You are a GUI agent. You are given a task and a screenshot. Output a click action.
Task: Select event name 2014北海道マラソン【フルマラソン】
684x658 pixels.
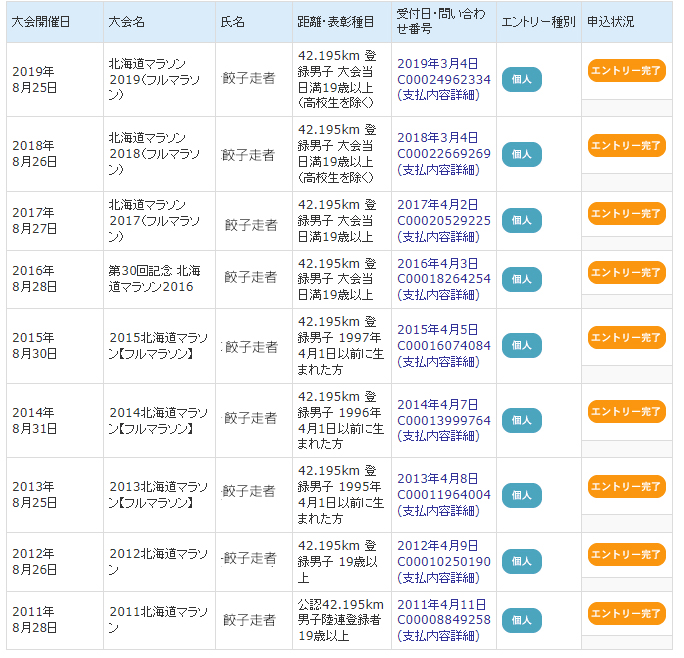pos(158,421)
